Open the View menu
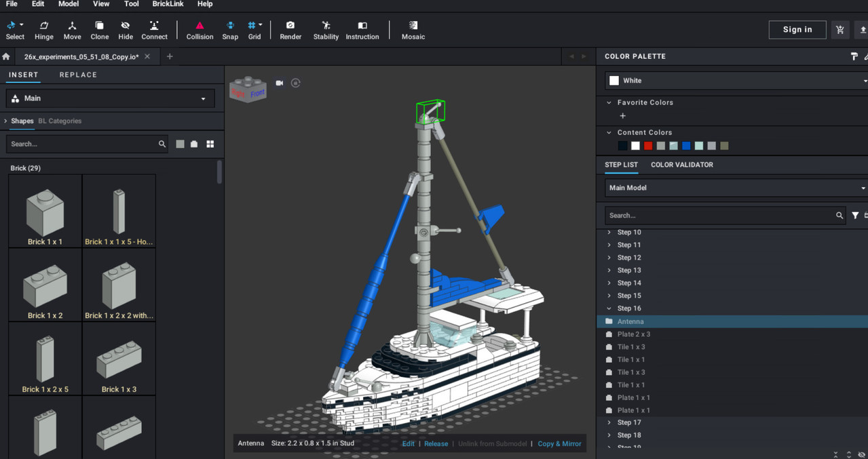The image size is (868, 459). point(101,4)
